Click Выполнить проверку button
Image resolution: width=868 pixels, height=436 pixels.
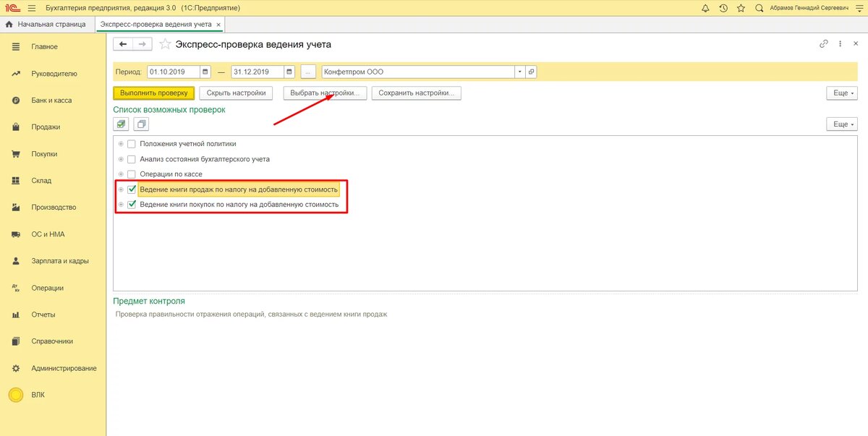(154, 93)
